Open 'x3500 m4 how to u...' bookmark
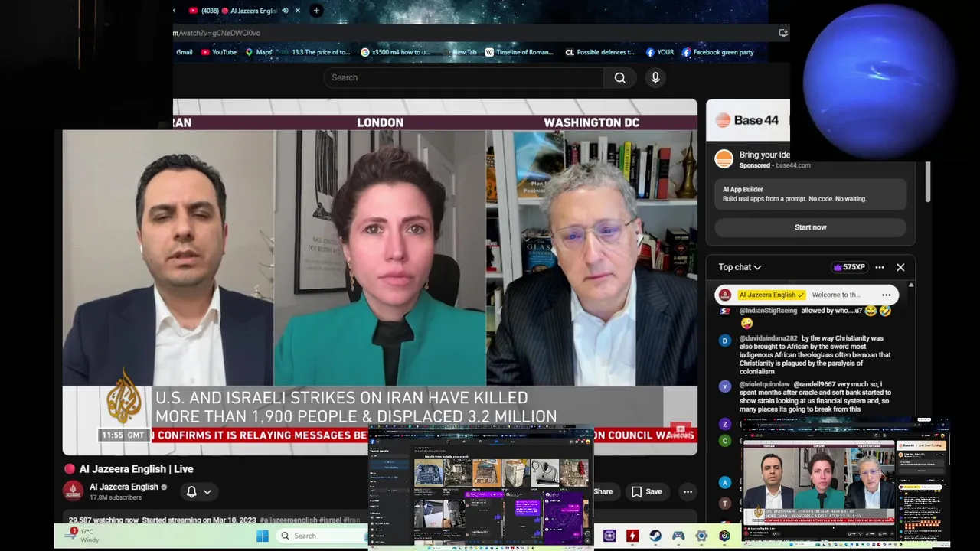980x551 pixels. tap(395, 52)
